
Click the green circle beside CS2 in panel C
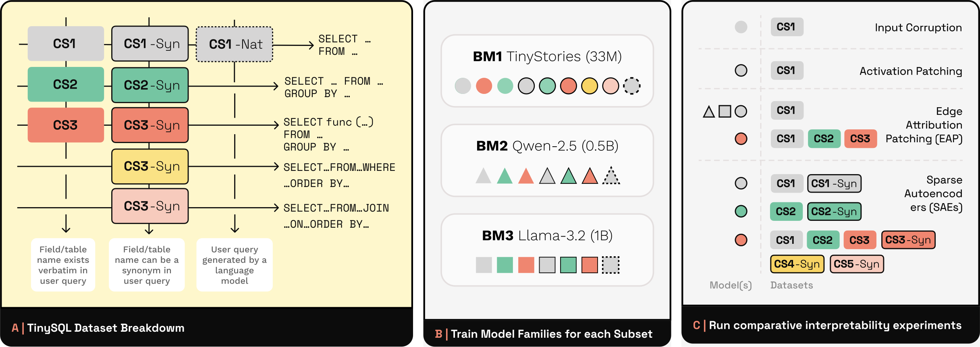pyautogui.click(x=741, y=211)
